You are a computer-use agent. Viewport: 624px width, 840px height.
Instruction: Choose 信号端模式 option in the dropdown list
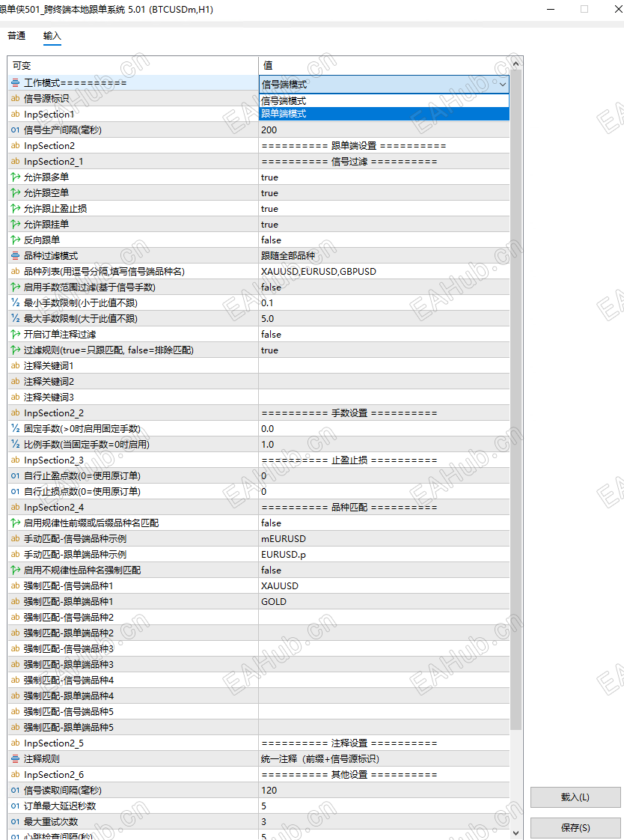[384, 101]
